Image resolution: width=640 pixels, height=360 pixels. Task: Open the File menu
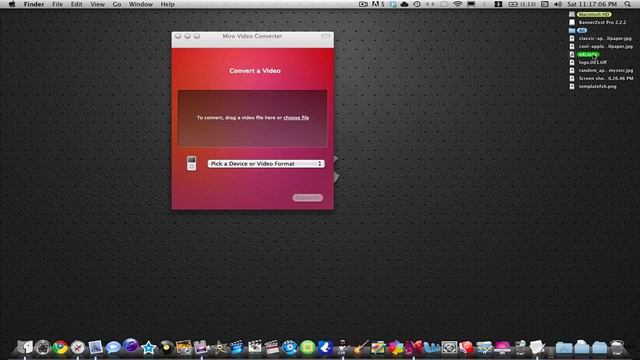[58, 4]
